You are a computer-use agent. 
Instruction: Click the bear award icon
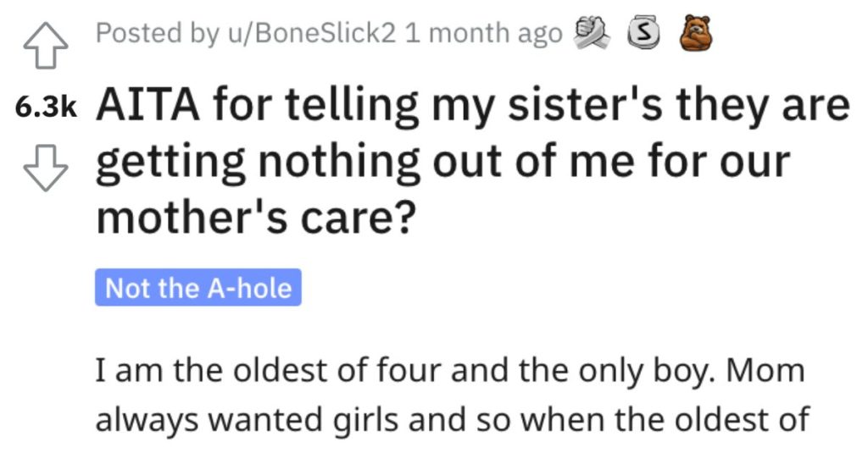click(697, 33)
